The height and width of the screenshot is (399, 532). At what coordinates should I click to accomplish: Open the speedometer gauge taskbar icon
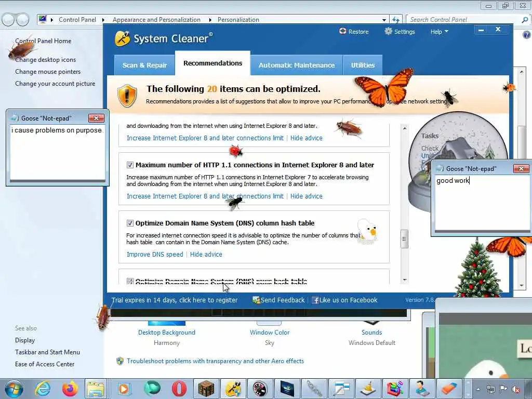[260, 389]
